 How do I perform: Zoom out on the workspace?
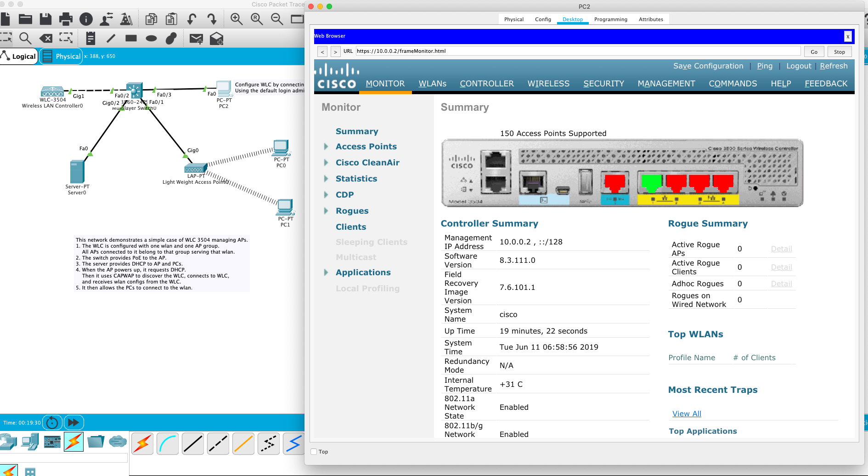point(277,19)
